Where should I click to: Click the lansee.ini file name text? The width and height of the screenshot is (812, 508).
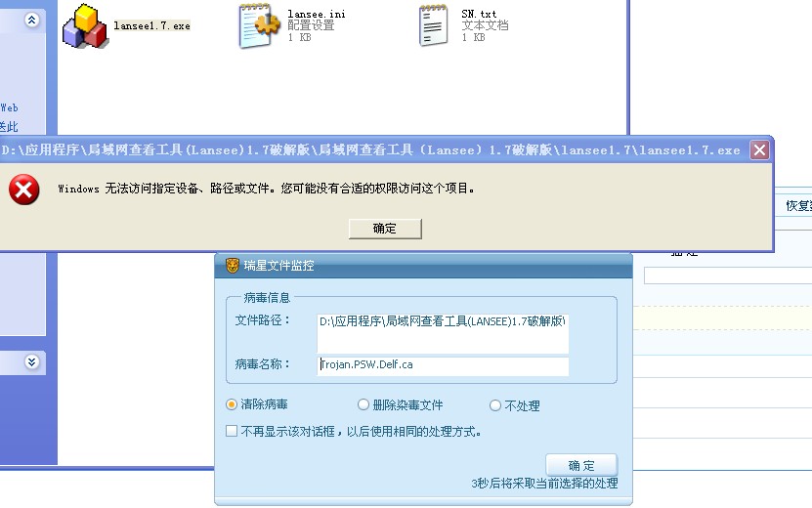coord(317,14)
